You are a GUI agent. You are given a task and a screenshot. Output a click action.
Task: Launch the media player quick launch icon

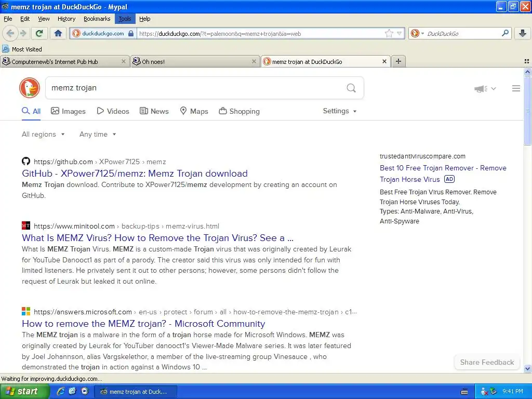pyautogui.click(x=85, y=391)
